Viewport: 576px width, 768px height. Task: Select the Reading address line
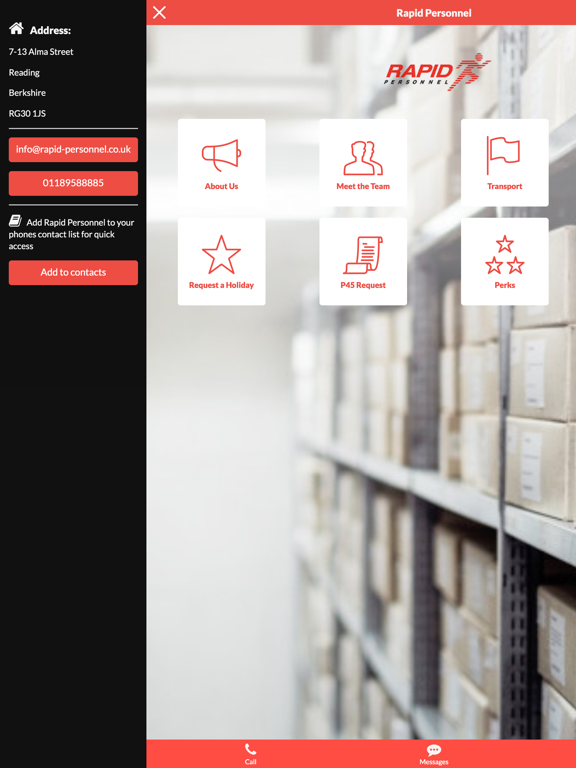tap(24, 72)
